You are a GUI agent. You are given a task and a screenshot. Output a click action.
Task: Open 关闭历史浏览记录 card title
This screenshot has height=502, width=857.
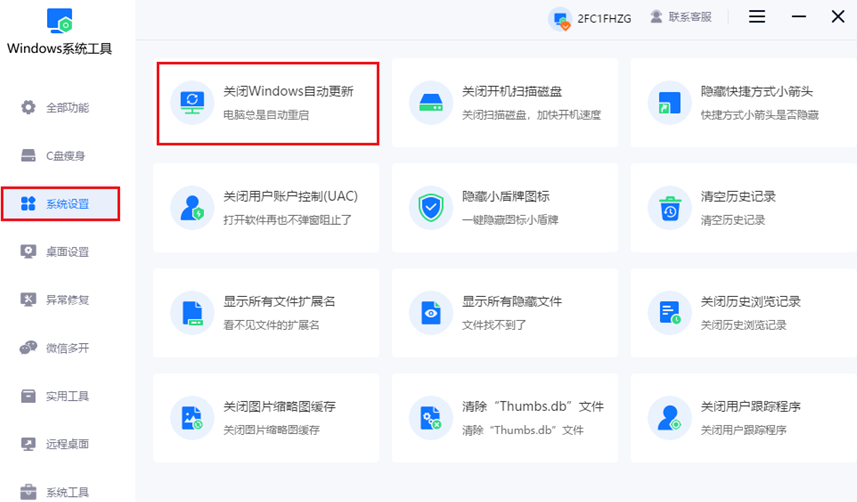coord(750,301)
